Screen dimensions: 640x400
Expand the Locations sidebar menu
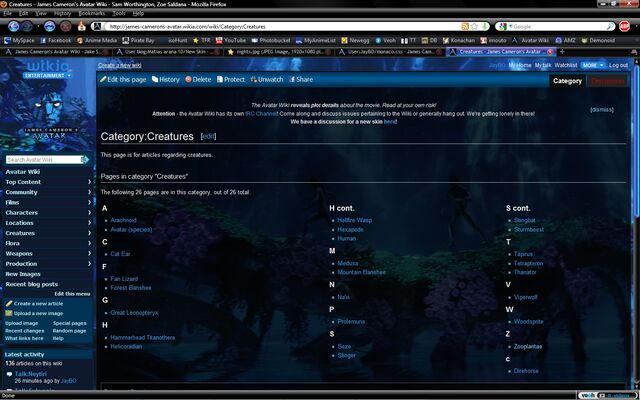click(x=48, y=223)
